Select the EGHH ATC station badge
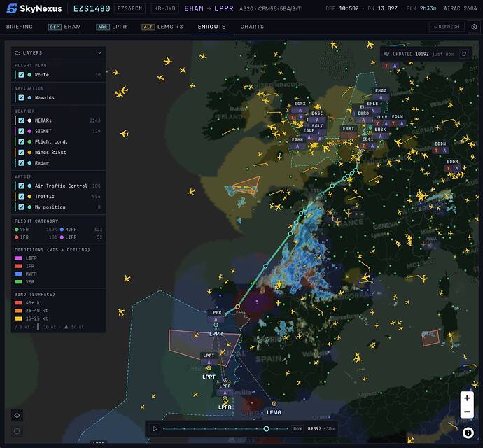 coord(297,143)
